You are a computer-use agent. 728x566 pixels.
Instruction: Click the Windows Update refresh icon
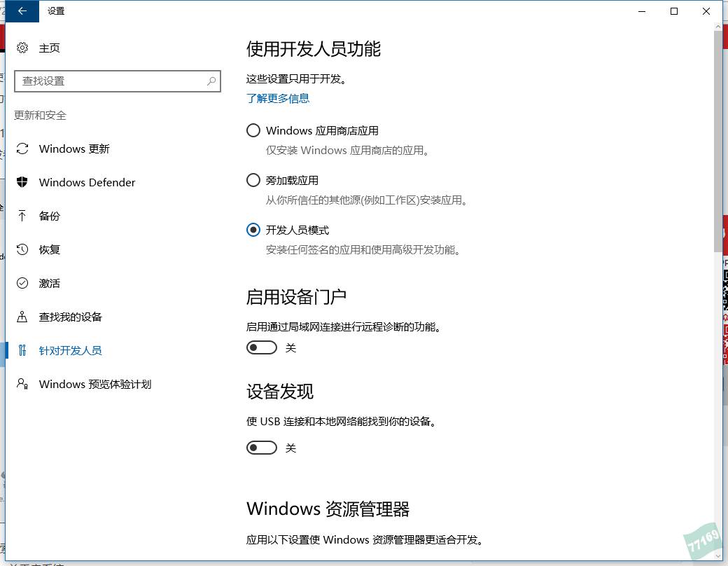click(x=22, y=149)
